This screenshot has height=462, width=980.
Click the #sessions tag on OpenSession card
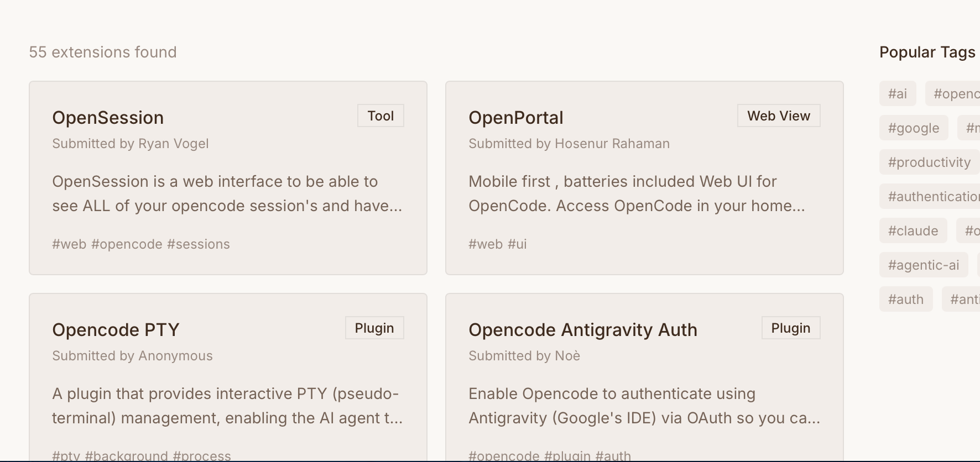point(198,244)
